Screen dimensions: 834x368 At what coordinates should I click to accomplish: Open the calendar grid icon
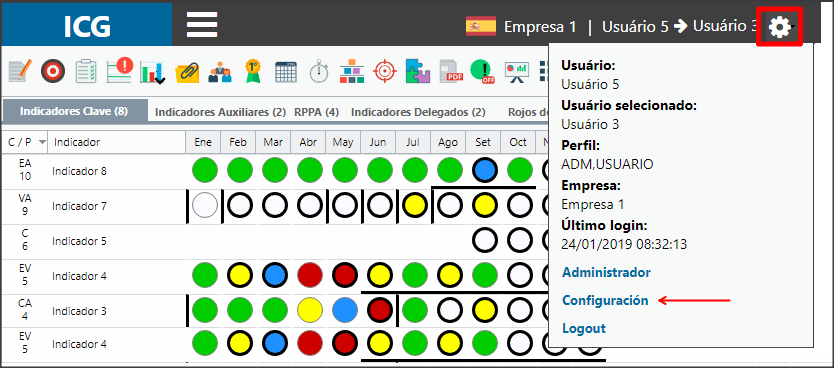[286, 72]
